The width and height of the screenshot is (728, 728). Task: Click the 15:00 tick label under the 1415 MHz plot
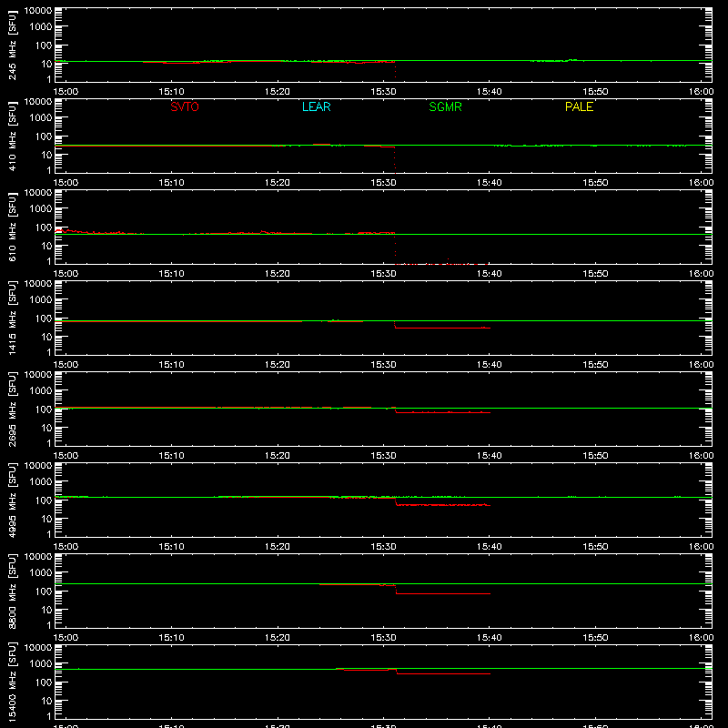[66, 365]
